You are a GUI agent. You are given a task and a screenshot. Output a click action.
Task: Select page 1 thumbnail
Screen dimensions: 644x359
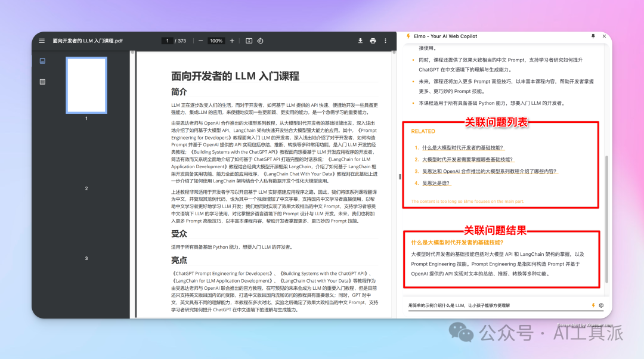86,85
